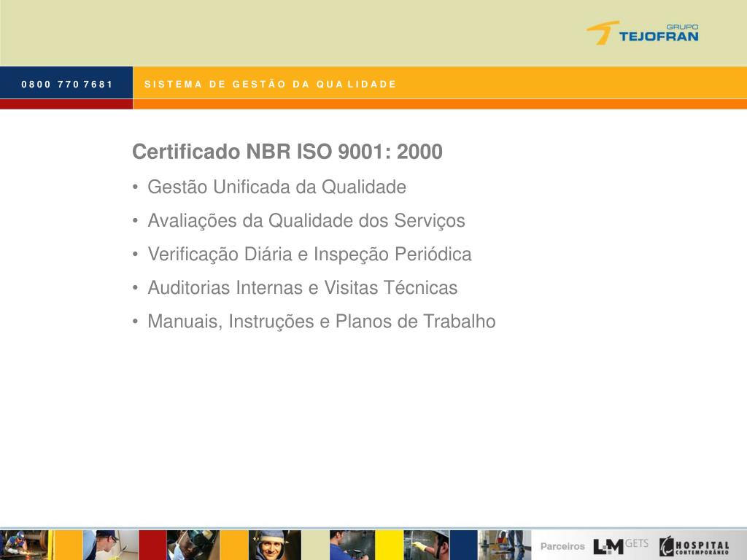
Task: Click the bullet 'Gestão Unificada da Qualidade'
Action: coord(276,187)
